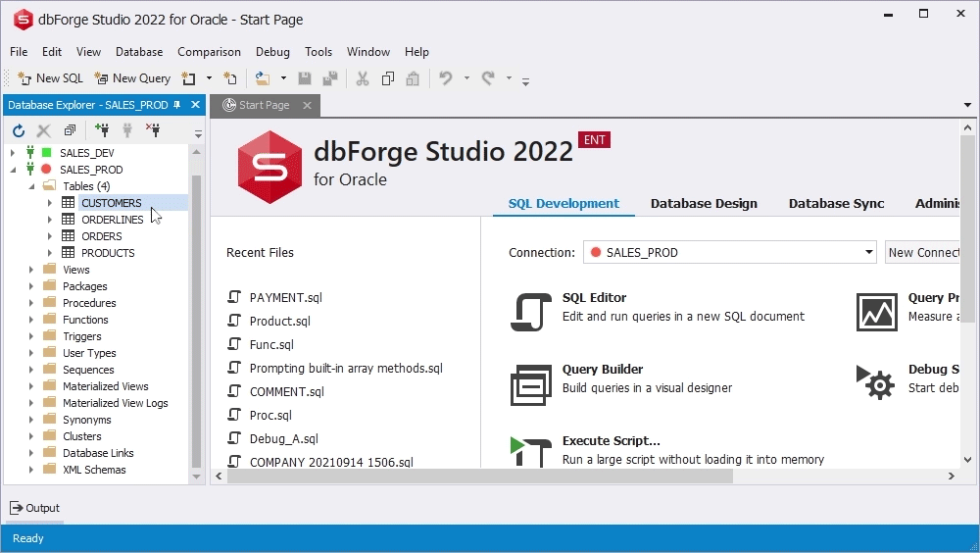Image resolution: width=980 pixels, height=553 pixels.
Task: Select the ORDERS table
Action: pos(101,236)
